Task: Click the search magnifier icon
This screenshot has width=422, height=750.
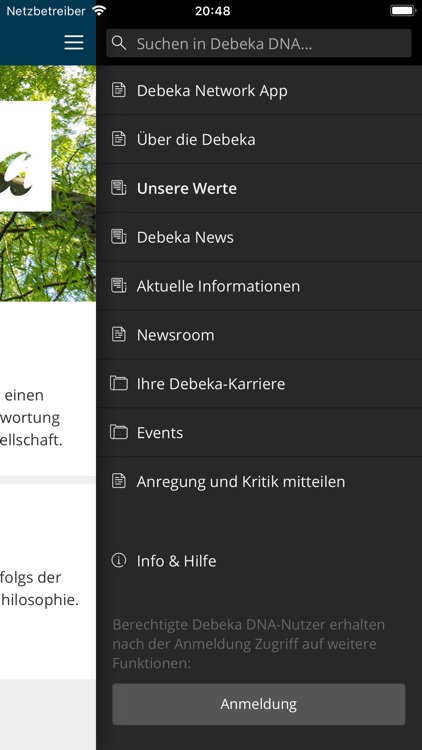Action: pyautogui.click(x=119, y=43)
